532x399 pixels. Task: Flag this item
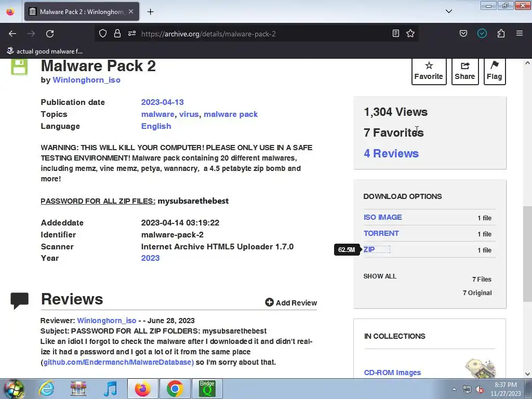click(x=495, y=71)
